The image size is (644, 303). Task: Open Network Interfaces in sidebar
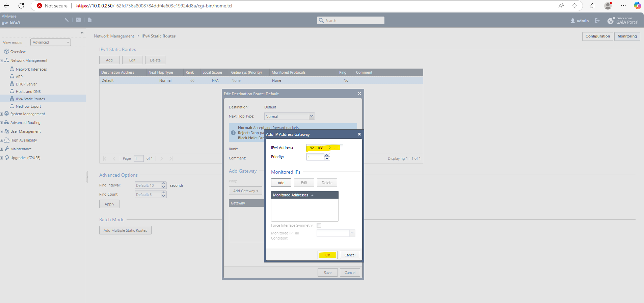point(31,69)
